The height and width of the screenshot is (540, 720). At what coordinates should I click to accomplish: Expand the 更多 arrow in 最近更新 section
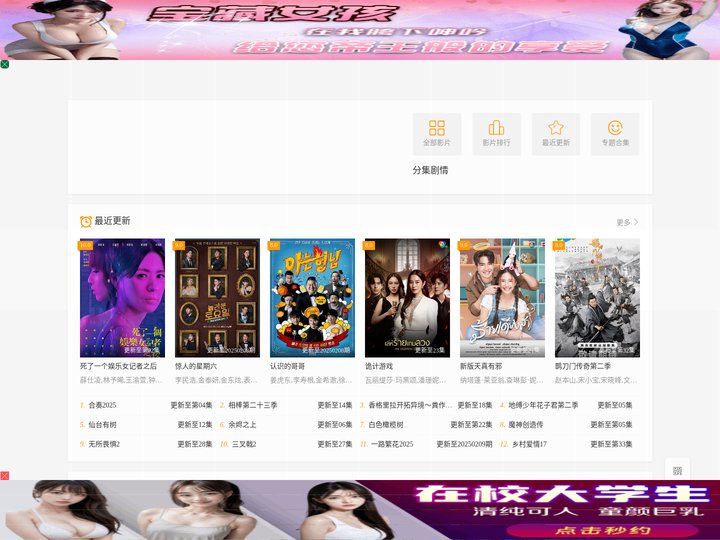point(627,222)
